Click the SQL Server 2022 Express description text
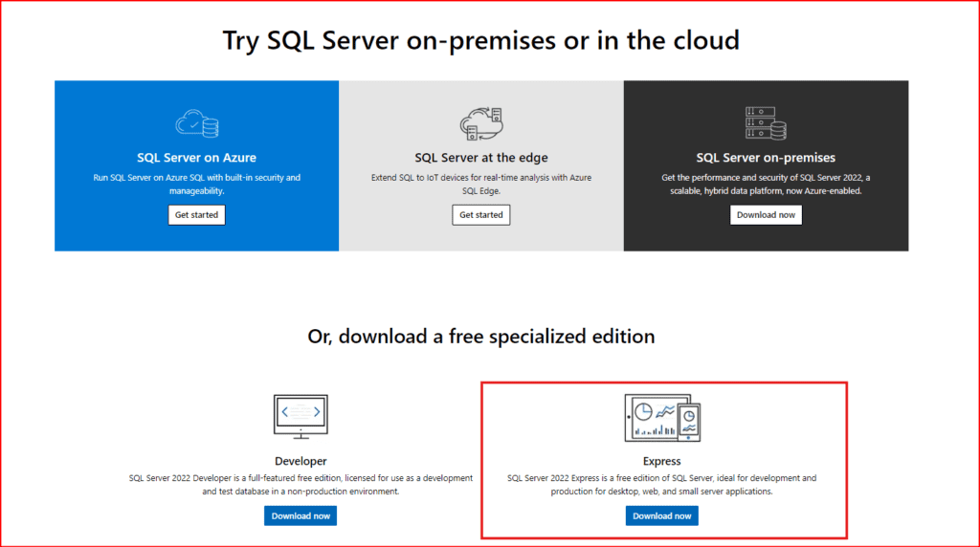The width and height of the screenshot is (980, 547). coord(662,485)
